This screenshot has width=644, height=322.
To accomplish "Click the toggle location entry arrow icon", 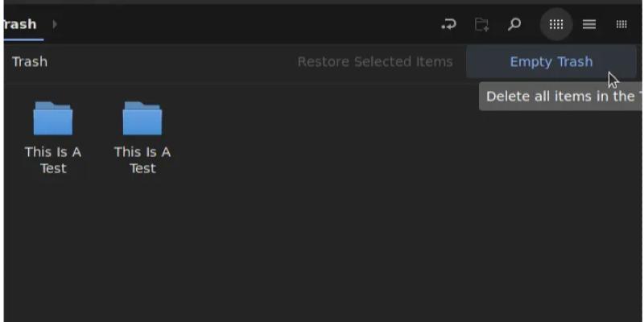I will click(448, 24).
